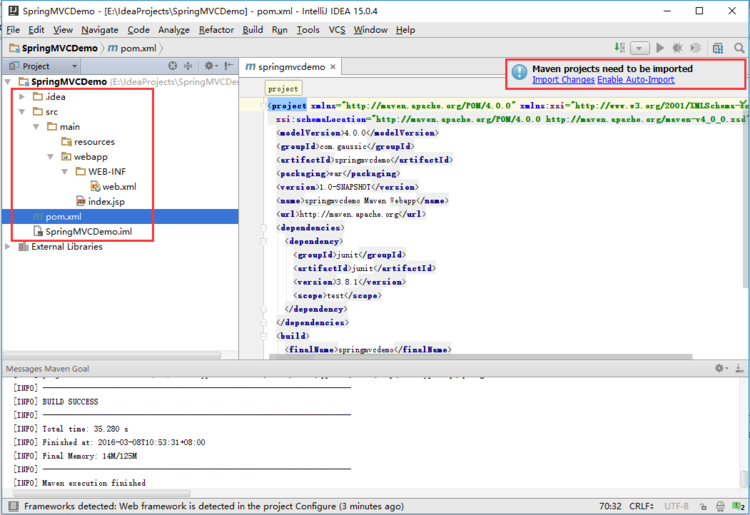Click the Debug bug icon
Viewport: 750px width, 515px height.
(x=677, y=48)
